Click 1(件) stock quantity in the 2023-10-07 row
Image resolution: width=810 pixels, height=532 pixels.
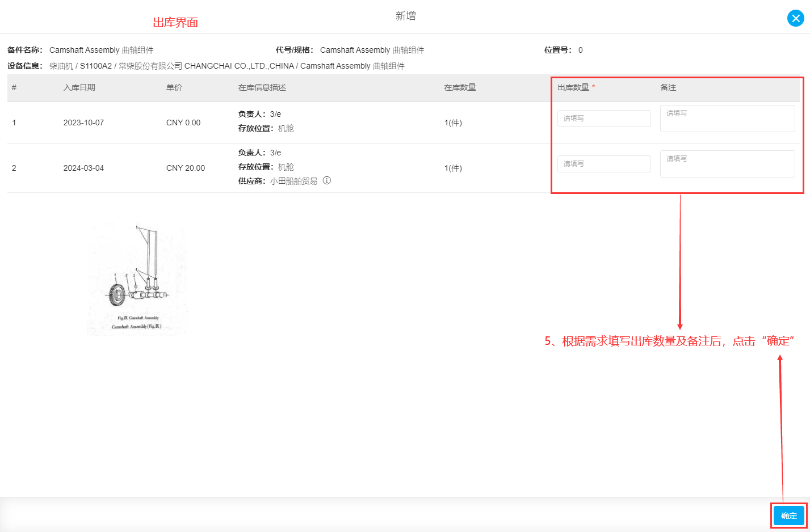[453, 123]
